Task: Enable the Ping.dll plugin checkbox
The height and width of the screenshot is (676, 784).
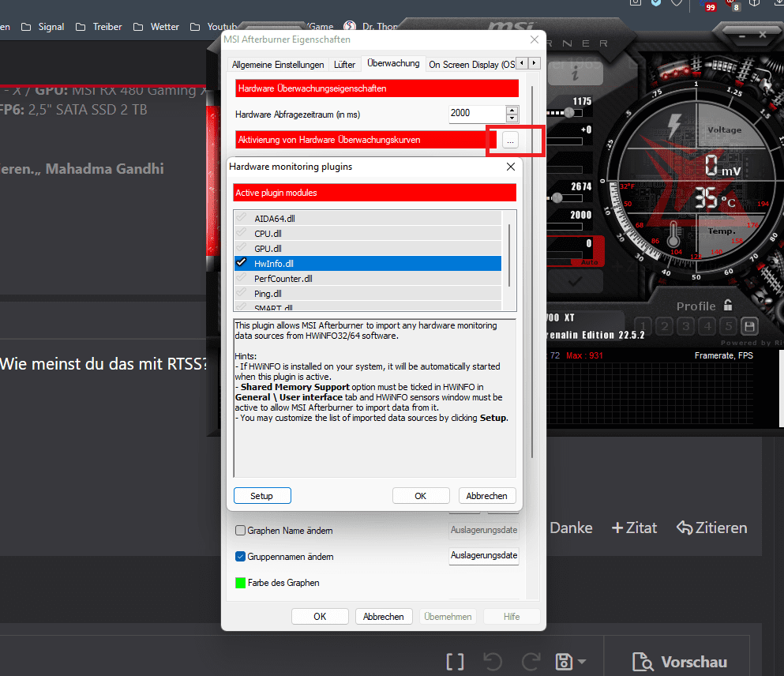Action: point(242,292)
